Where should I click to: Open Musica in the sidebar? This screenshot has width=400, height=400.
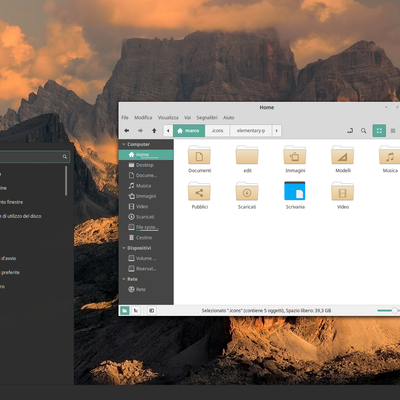pyautogui.click(x=146, y=186)
